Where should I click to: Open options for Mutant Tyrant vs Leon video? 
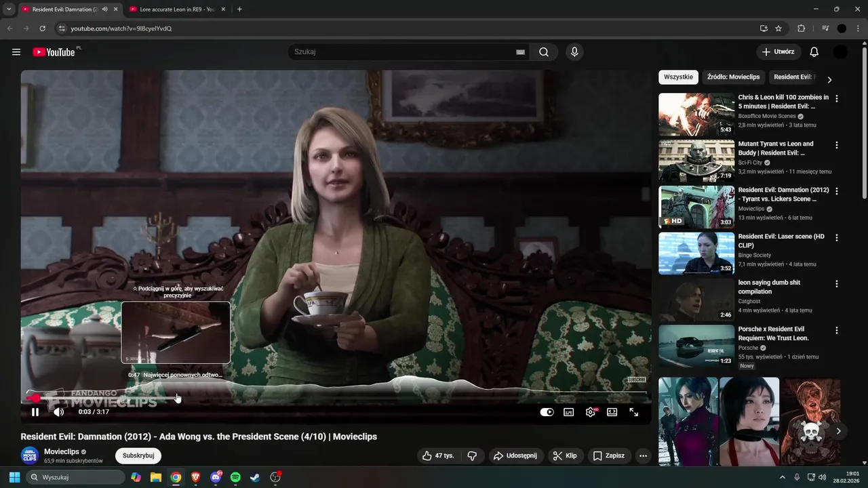click(837, 145)
